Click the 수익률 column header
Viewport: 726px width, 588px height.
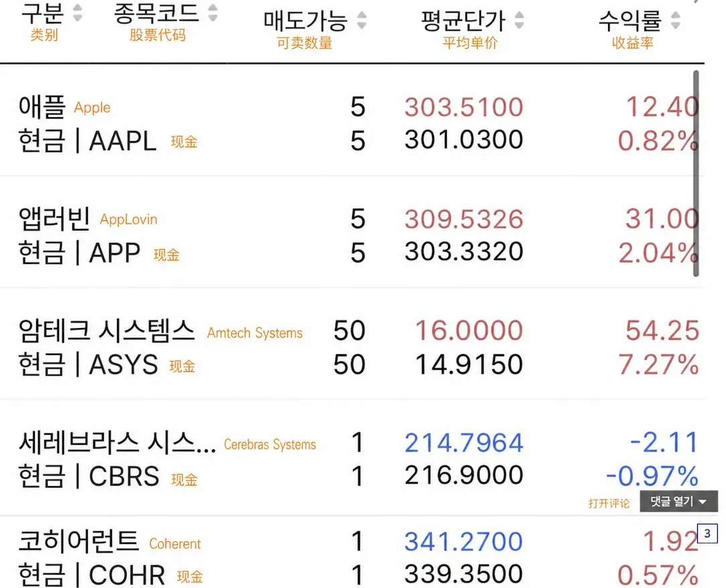(630, 20)
